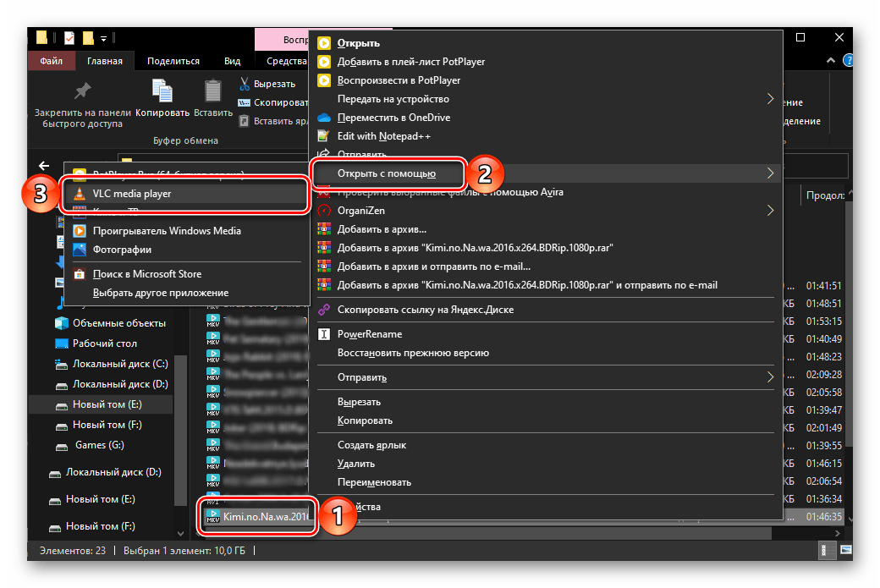
Task: Click the Копировать icon in the ribbon
Action: pyautogui.click(x=162, y=91)
